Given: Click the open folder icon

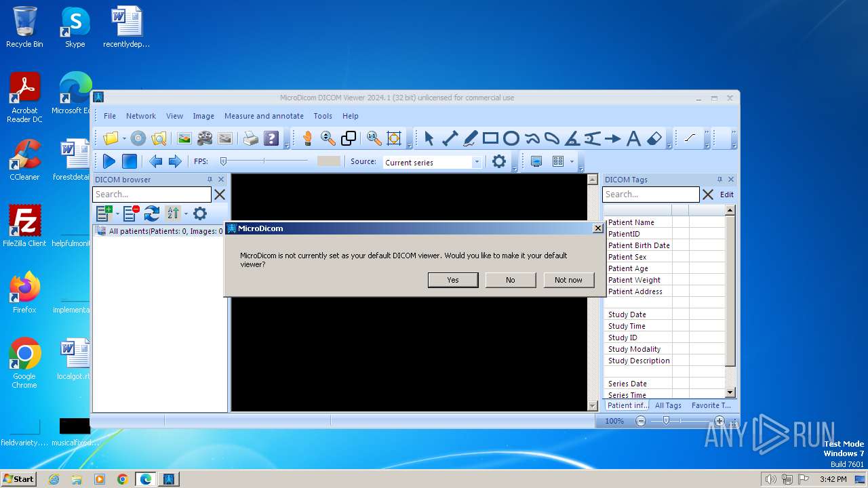Looking at the screenshot, I should coord(110,138).
